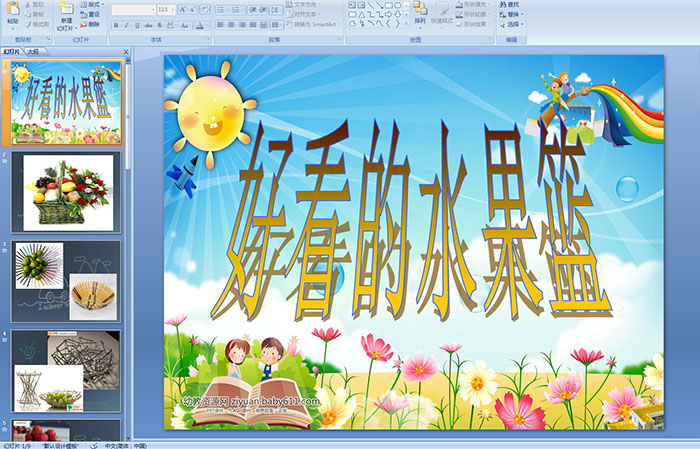Select the Right Arrow block shape
This screenshot has height=449, width=700.
pos(388,15)
